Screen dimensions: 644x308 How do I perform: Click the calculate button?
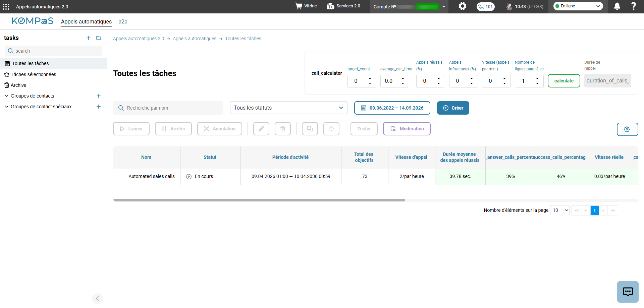point(563,81)
